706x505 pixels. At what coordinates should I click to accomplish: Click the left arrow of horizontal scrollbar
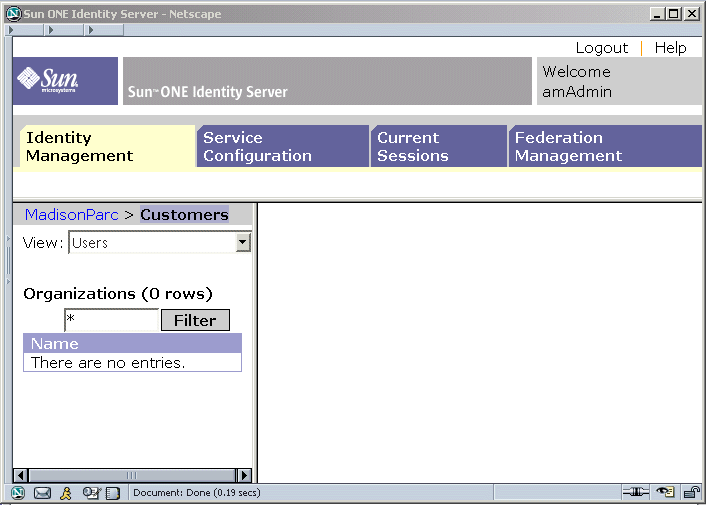(x=21, y=475)
